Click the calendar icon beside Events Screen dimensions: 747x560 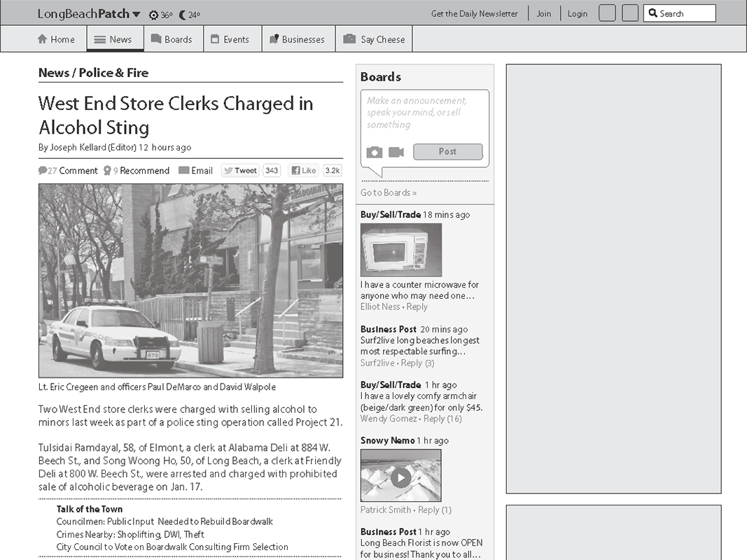pyautogui.click(x=216, y=39)
